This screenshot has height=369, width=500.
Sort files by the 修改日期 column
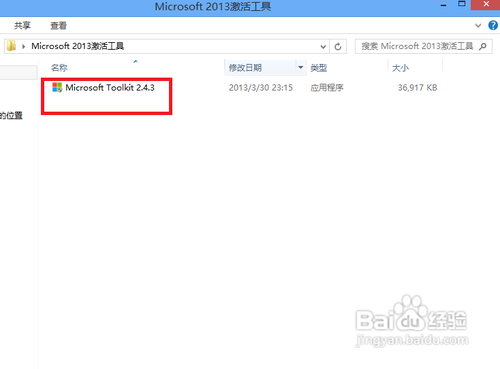[x=245, y=68]
